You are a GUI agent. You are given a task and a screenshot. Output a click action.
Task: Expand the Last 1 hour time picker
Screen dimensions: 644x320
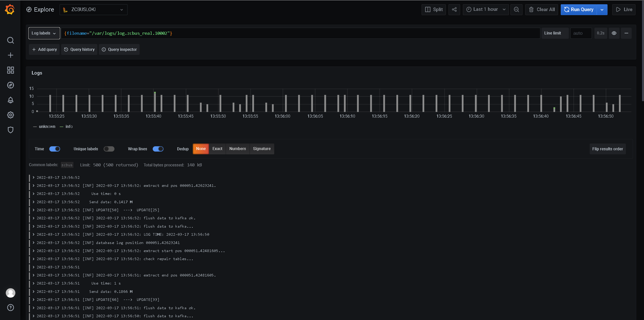coord(486,10)
